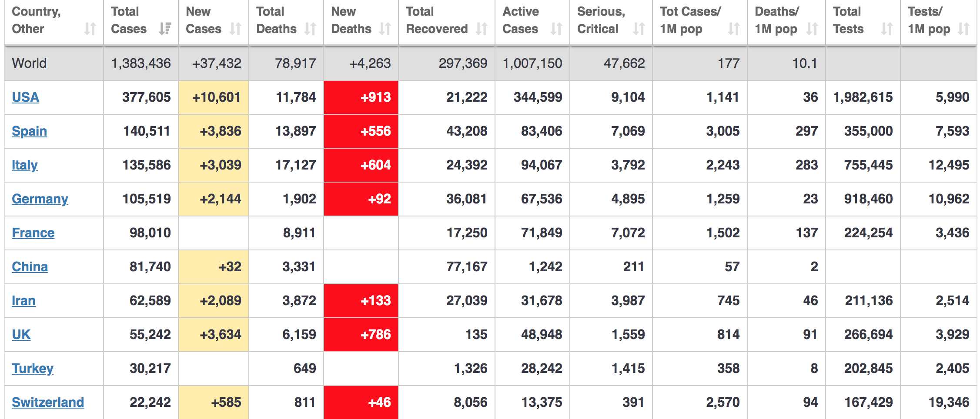The image size is (980, 419).
Task: Click USA new deaths cell +913
Action: click(x=361, y=97)
